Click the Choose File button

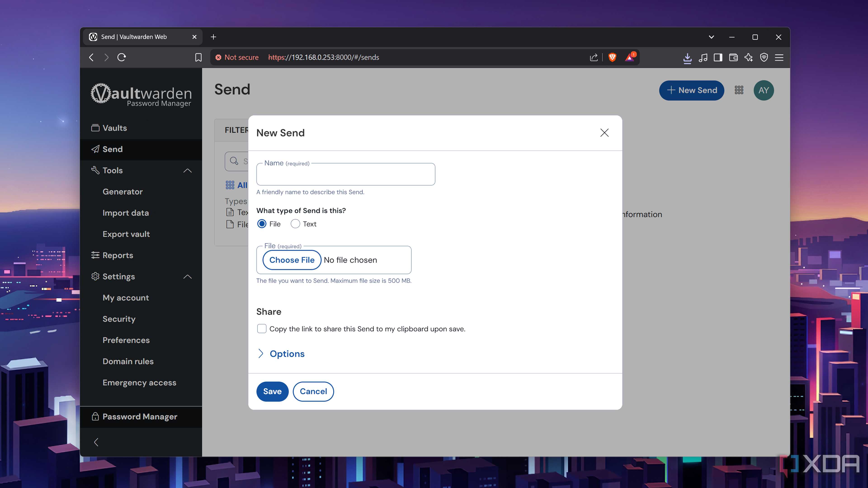click(x=291, y=260)
